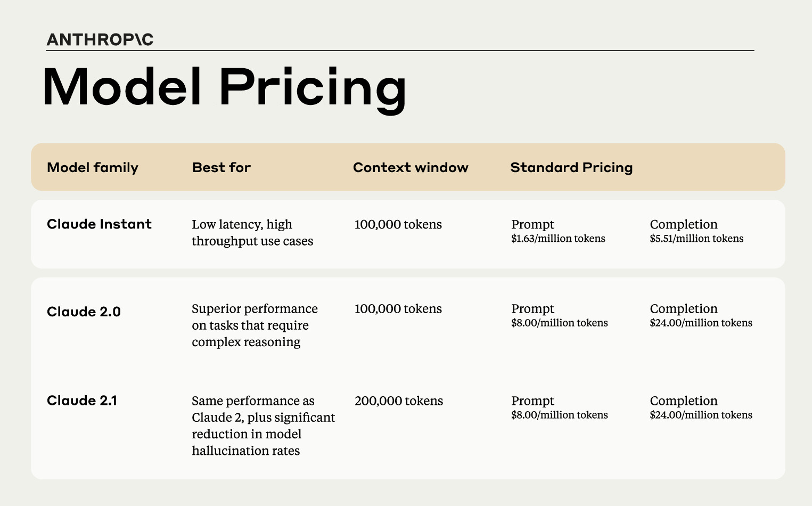Select the Claude 2.1 model name
The height and width of the screenshot is (506, 812).
tap(82, 401)
